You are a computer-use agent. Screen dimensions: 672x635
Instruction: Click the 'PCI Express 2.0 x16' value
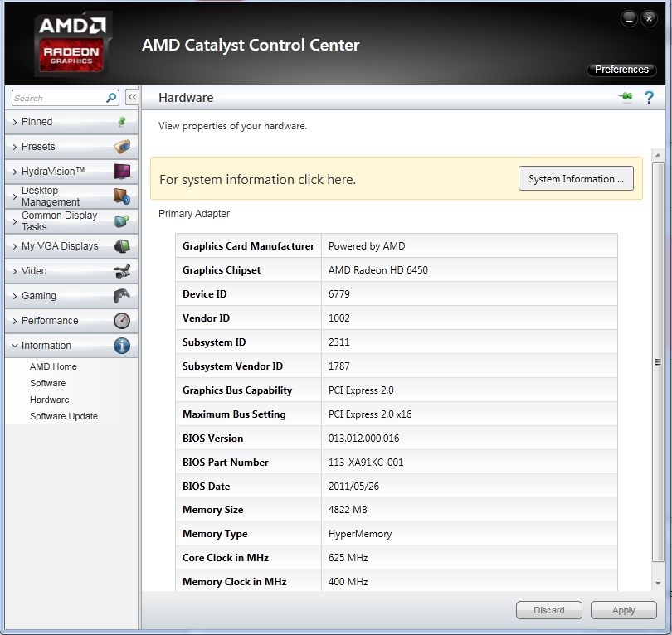pyautogui.click(x=370, y=414)
